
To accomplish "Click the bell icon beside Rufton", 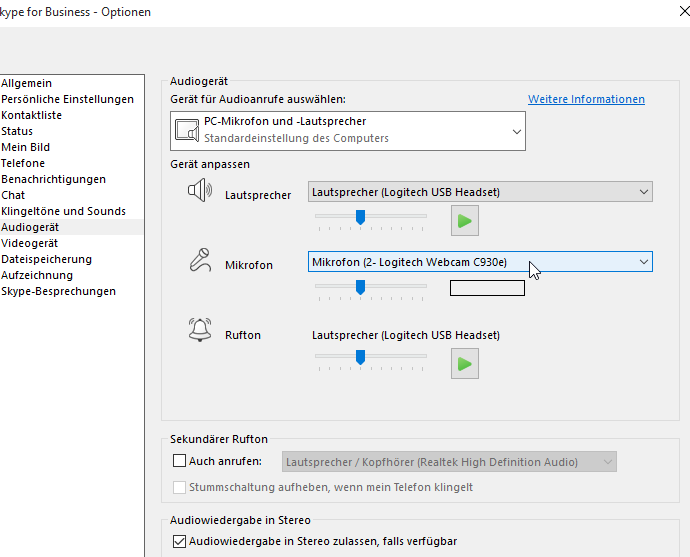I will point(199,331).
